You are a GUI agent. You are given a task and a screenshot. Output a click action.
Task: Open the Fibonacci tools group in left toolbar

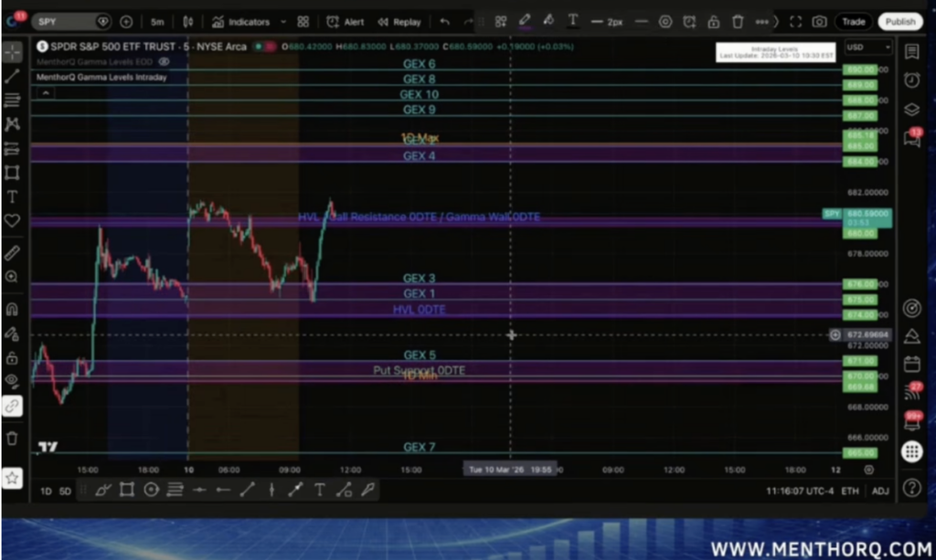pos(13,100)
